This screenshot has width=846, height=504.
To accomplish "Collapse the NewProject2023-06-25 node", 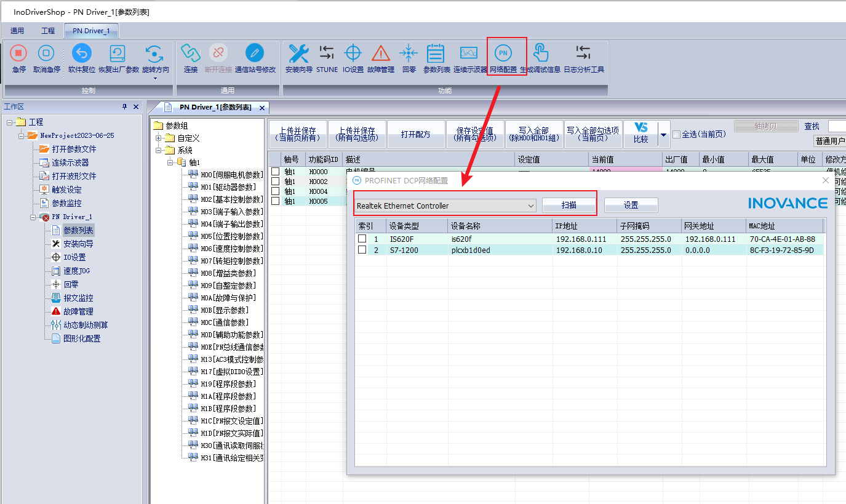I will (21, 135).
